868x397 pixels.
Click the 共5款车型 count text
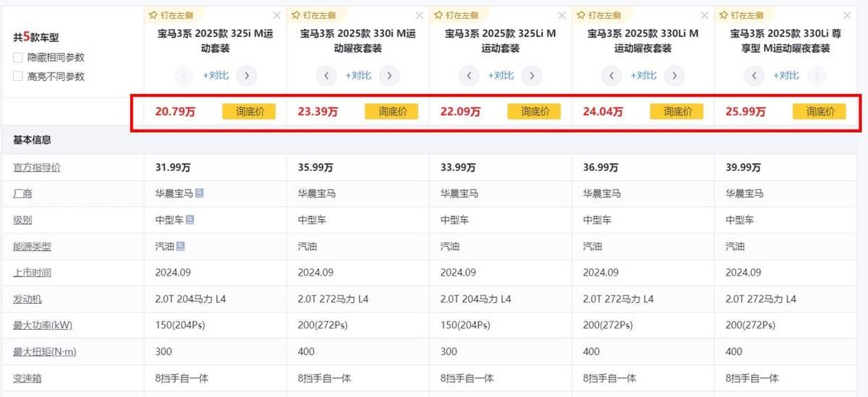pos(35,38)
